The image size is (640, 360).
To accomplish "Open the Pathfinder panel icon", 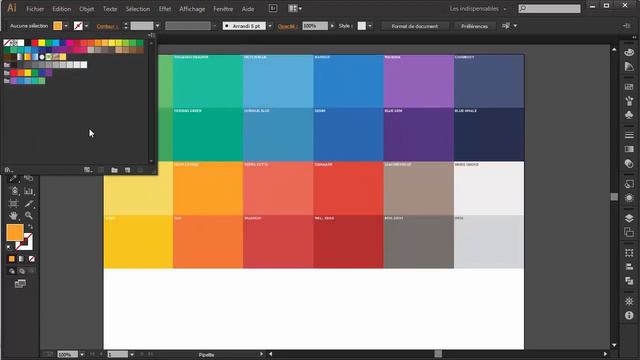I will pos(629,281).
